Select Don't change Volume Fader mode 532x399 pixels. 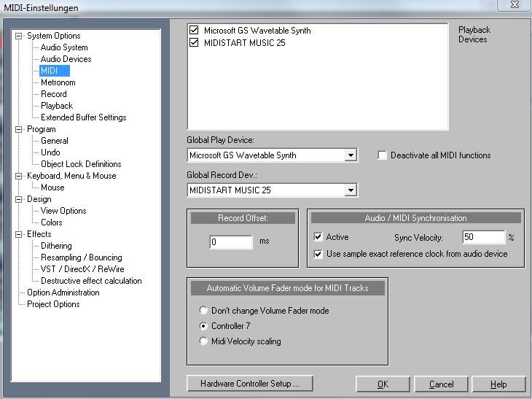pos(203,310)
